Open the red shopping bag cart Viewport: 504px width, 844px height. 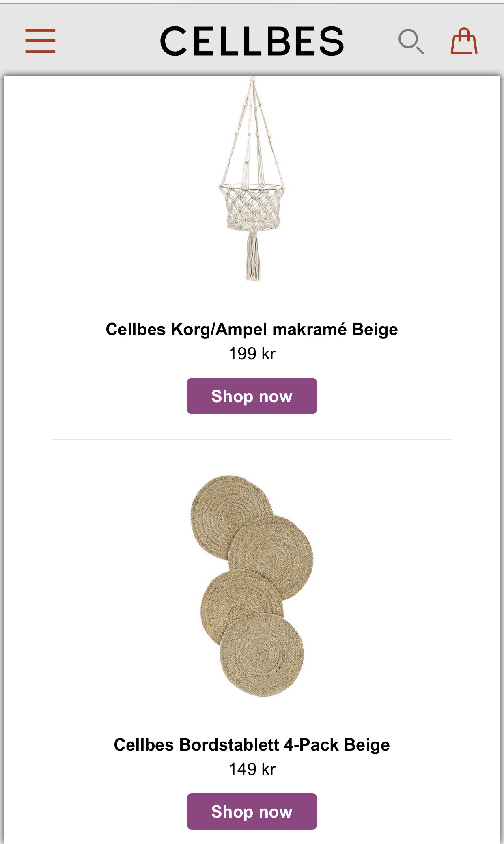464,41
